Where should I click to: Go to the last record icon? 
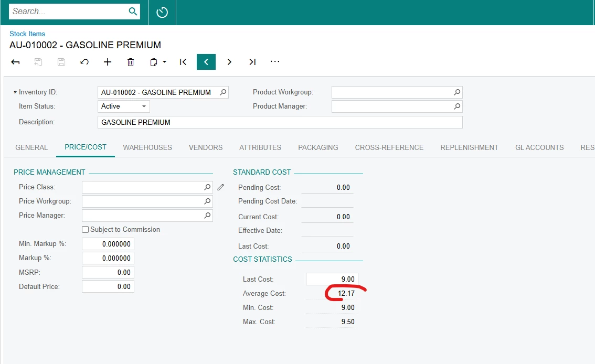pyautogui.click(x=252, y=62)
